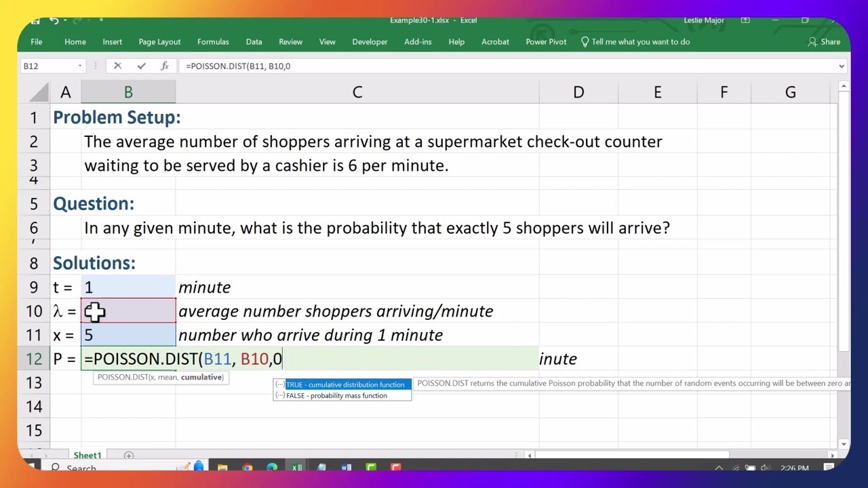This screenshot has height=488, width=868.
Task: Open Ribbon Display Options icon in title bar
Action: 745,20
